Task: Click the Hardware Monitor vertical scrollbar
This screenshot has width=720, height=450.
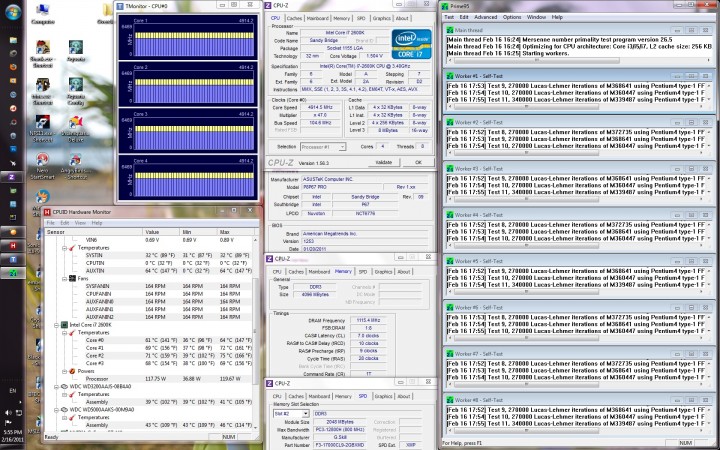Action: coord(255,333)
